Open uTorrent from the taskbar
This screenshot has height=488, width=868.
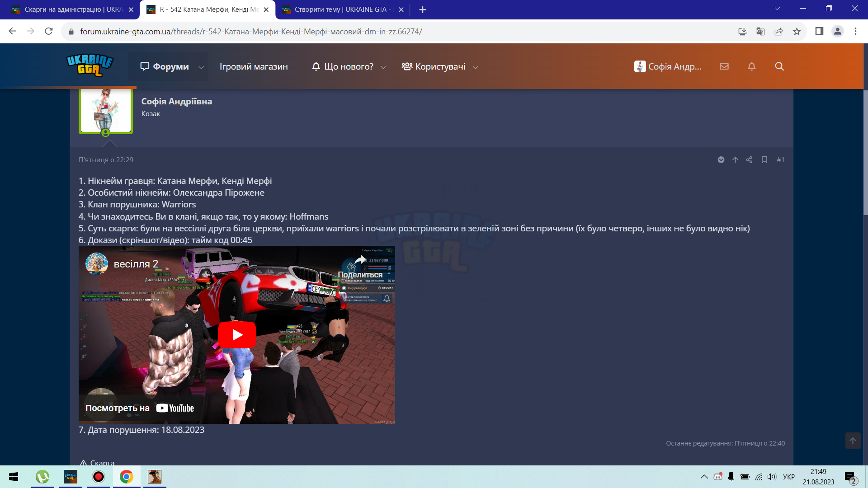coord(42,477)
